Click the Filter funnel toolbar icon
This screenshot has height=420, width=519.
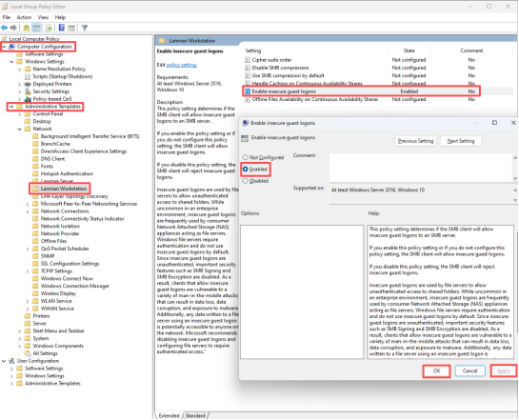tap(85, 28)
